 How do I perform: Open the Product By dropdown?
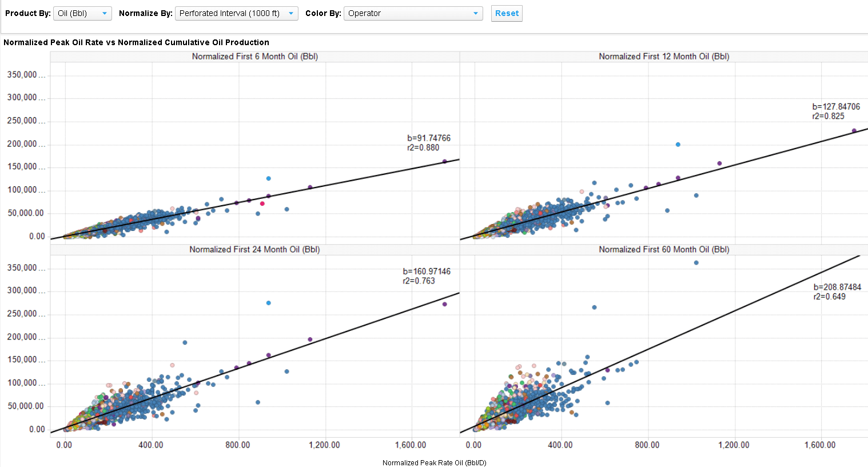coord(82,13)
